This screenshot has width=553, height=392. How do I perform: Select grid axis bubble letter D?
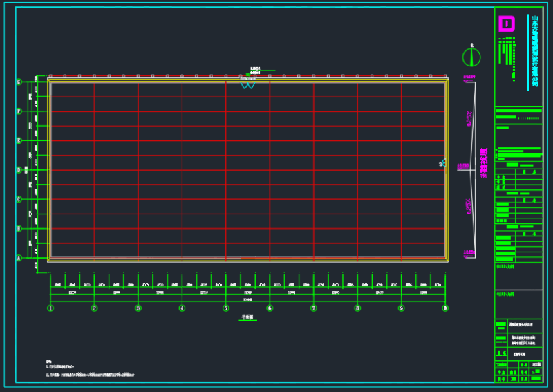click(x=19, y=169)
